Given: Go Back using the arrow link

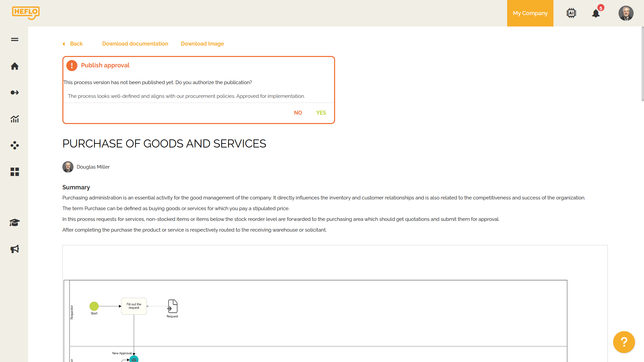Looking at the screenshot, I should pyautogui.click(x=73, y=44).
